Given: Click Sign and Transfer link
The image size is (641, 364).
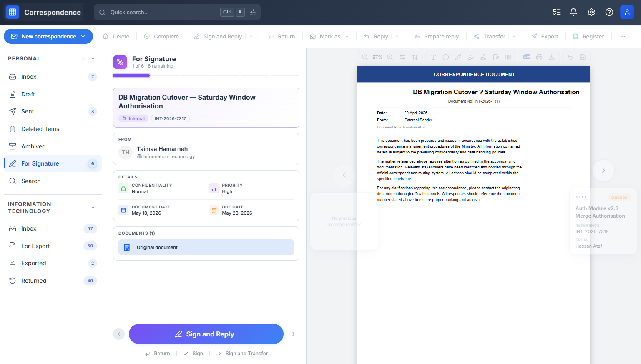Looking at the screenshot, I should click(242, 354).
